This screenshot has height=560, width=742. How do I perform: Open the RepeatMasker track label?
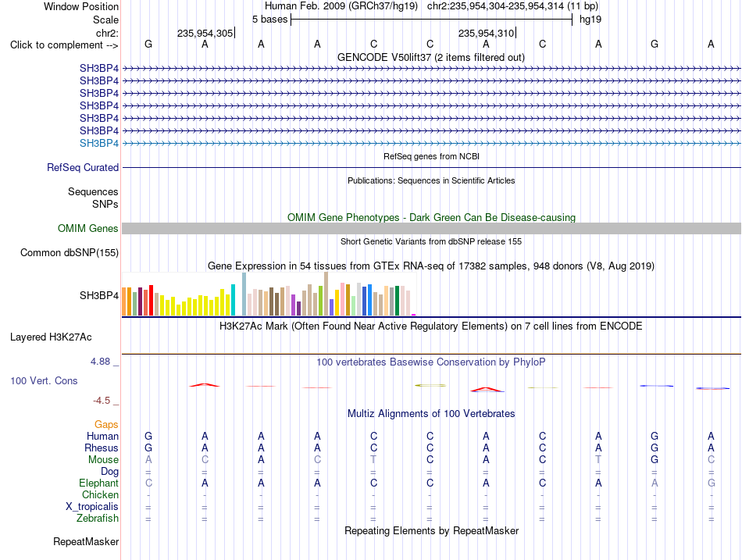tap(86, 541)
